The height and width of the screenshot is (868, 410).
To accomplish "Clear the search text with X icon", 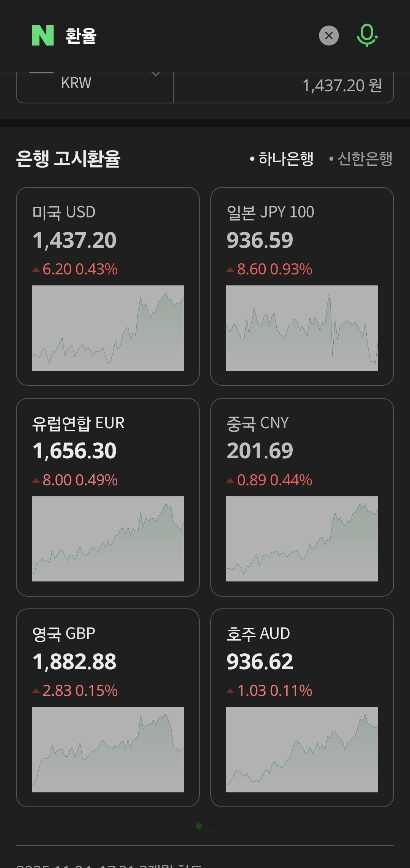I will (x=329, y=36).
